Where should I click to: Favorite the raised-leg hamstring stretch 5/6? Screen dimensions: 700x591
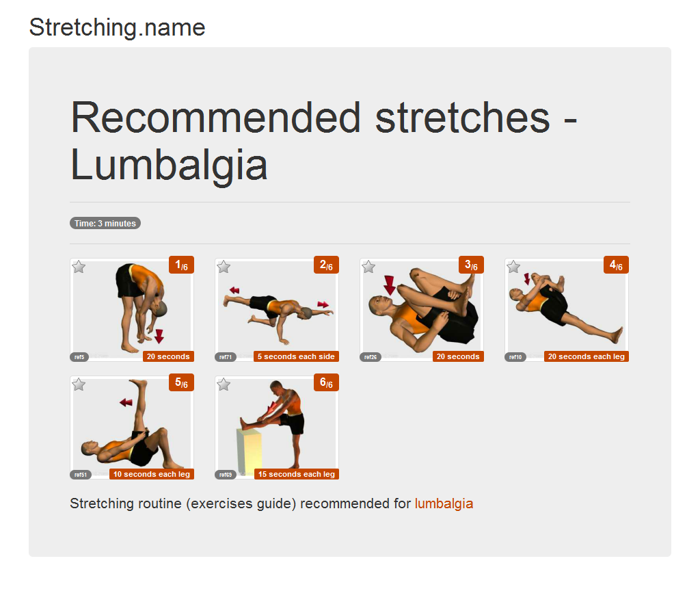(79, 384)
